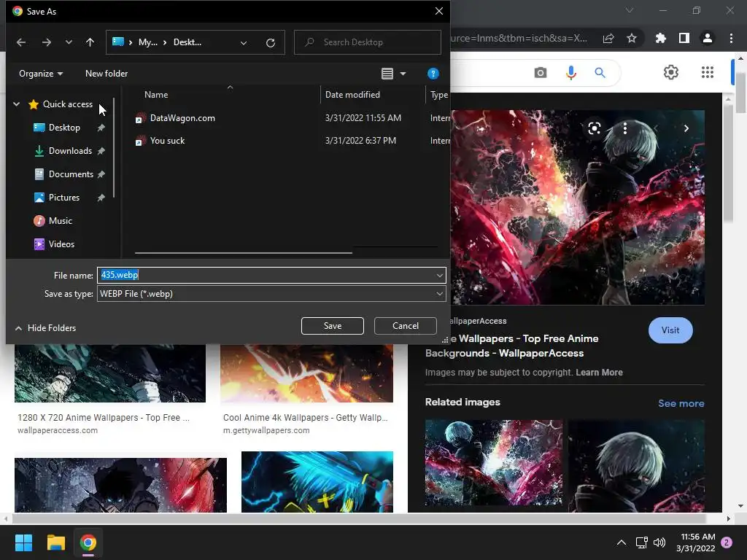This screenshot has height=560, width=747.
Task: Show hidden tray icons chevron
Action: coord(622,542)
